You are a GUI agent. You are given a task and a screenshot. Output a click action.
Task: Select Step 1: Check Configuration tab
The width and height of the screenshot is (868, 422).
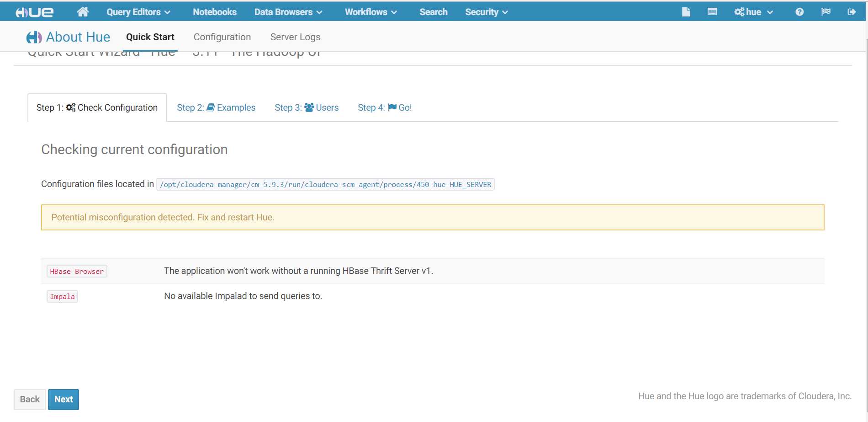[97, 107]
